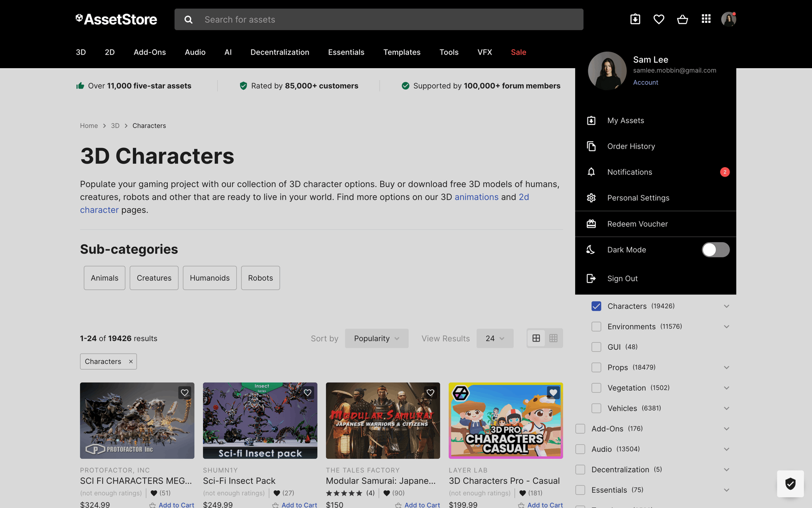Image resolution: width=812 pixels, height=508 pixels.
Task: Open the Sale navigation menu
Action: click(x=518, y=52)
